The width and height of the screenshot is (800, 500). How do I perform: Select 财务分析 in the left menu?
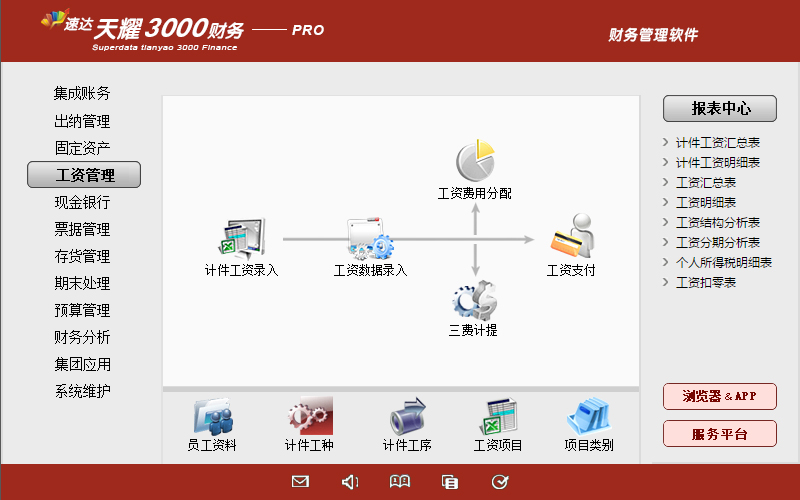[x=82, y=337]
